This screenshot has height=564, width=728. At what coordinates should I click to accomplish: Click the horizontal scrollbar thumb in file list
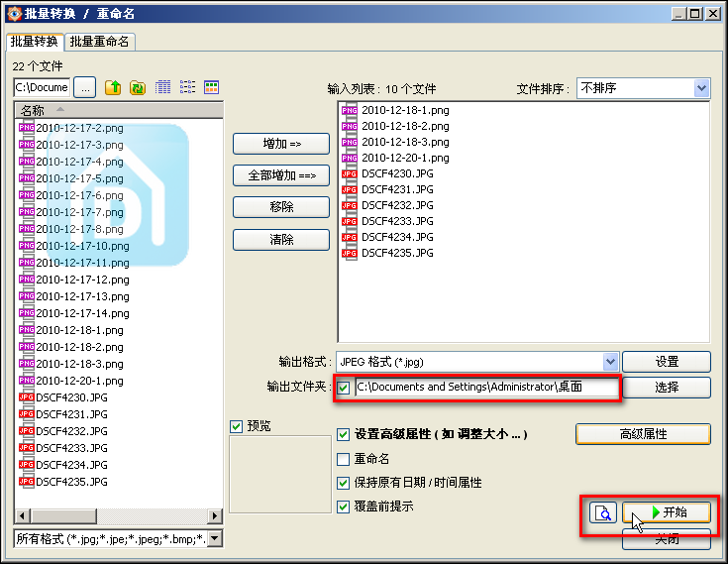[x=63, y=515]
